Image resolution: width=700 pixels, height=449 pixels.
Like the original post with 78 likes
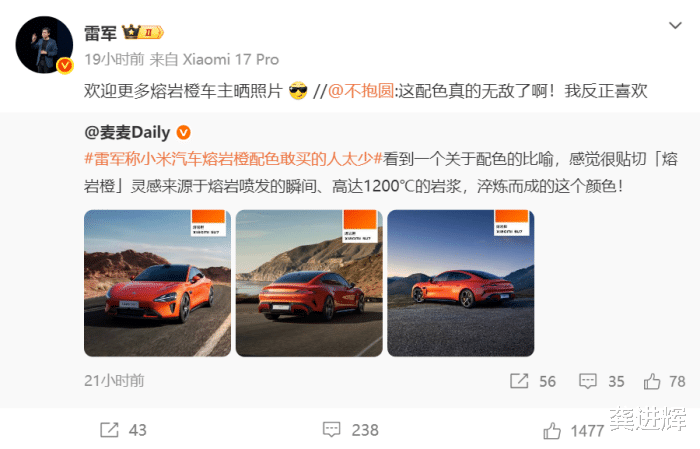(664, 381)
